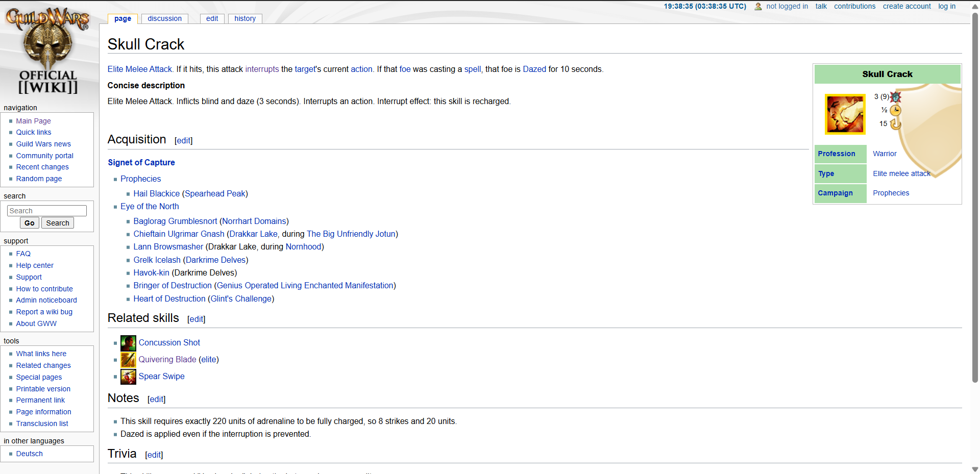
Task: Edit the Related skills section
Action: tap(197, 319)
